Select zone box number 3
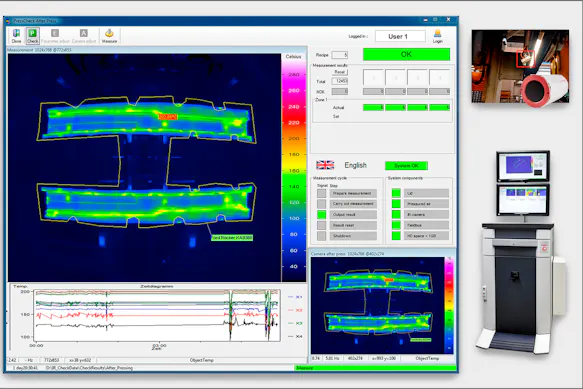Image resolution: width=583 pixels, height=389 pixels. coord(417,78)
